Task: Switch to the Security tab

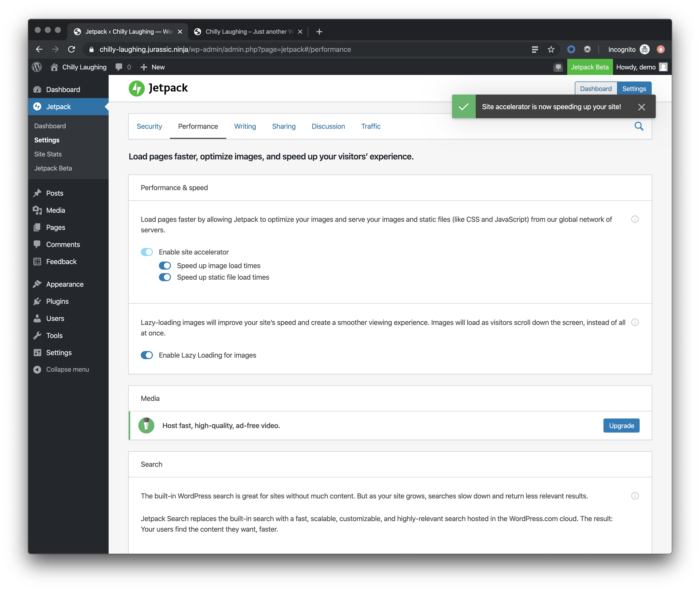Action: click(149, 126)
